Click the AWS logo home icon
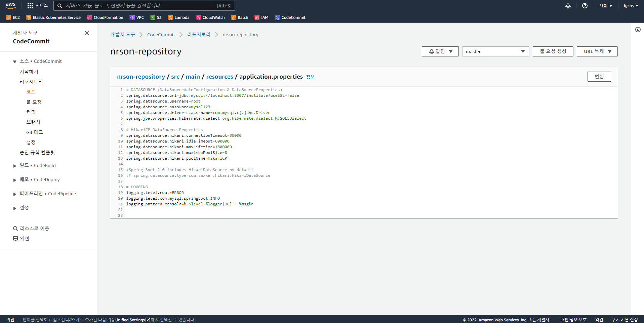Screen dimensions: 644x323 click(10, 5)
